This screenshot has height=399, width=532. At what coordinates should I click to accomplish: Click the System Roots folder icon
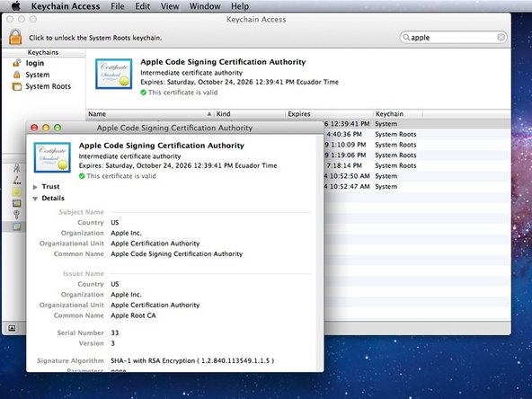16,86
